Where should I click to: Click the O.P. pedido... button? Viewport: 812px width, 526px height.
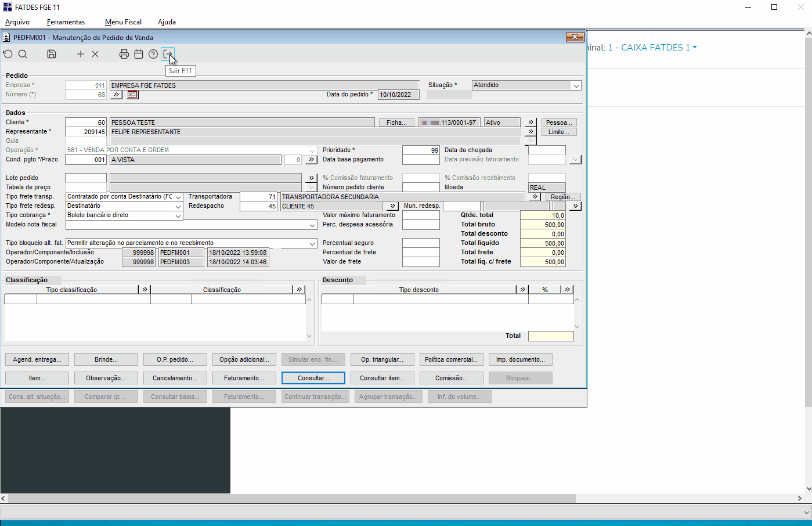click(x=175, y=359)
